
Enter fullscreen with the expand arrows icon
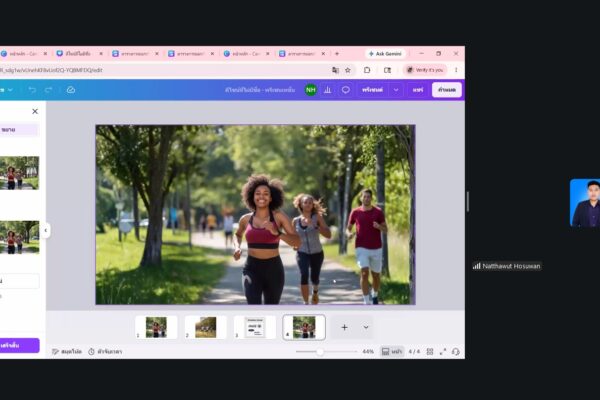(x=443, y=351)
